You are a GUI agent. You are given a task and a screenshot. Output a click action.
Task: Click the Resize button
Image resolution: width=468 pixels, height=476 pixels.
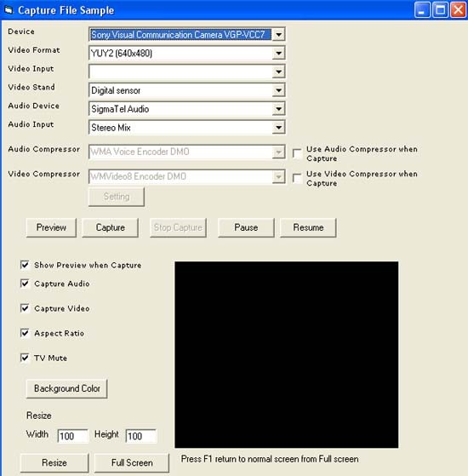point(54,462)
